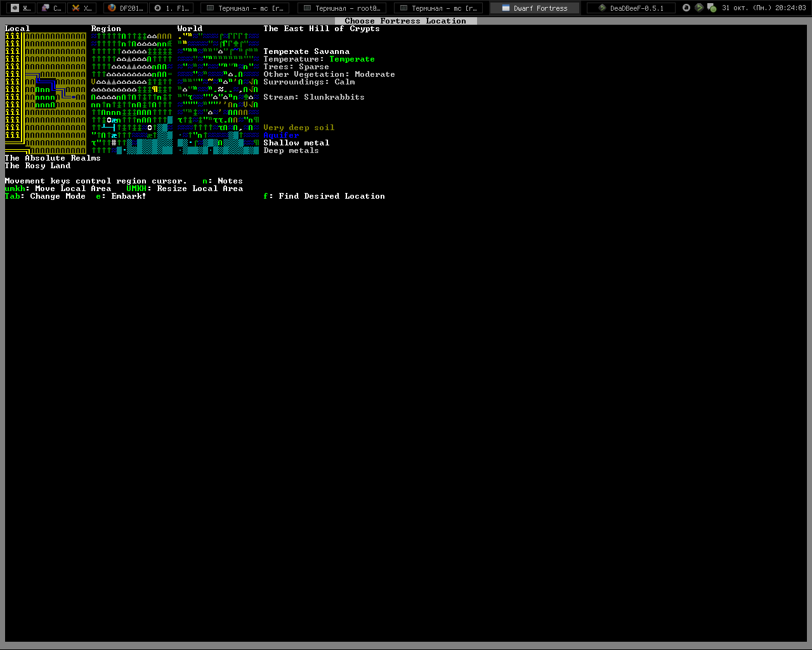The width and height of the screenshot is (812, 650).
Task: Click the 'Very deep soil' entry
Action: [299, 128]
